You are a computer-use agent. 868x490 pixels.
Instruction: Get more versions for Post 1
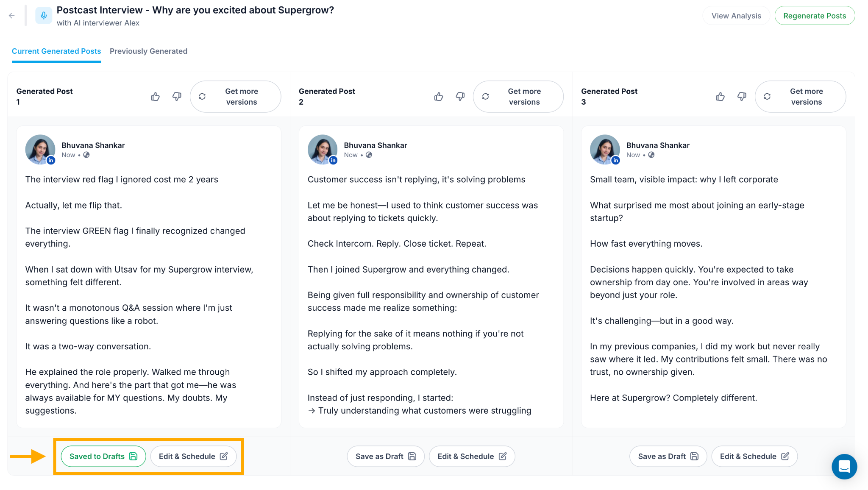[x=236, y=97]
